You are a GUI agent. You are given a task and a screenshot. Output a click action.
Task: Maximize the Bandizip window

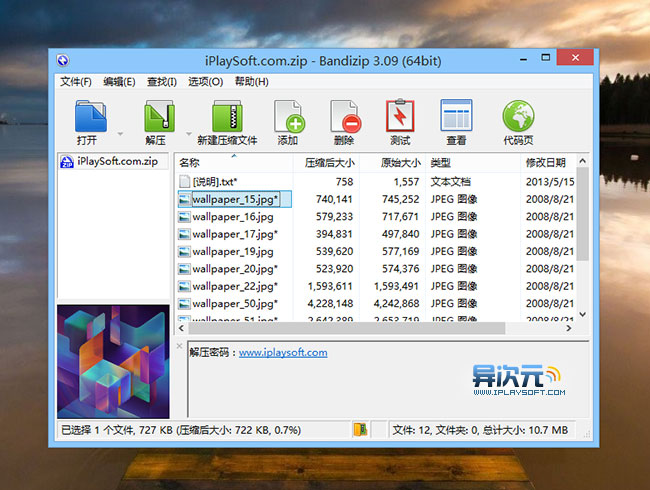[546, 58]
